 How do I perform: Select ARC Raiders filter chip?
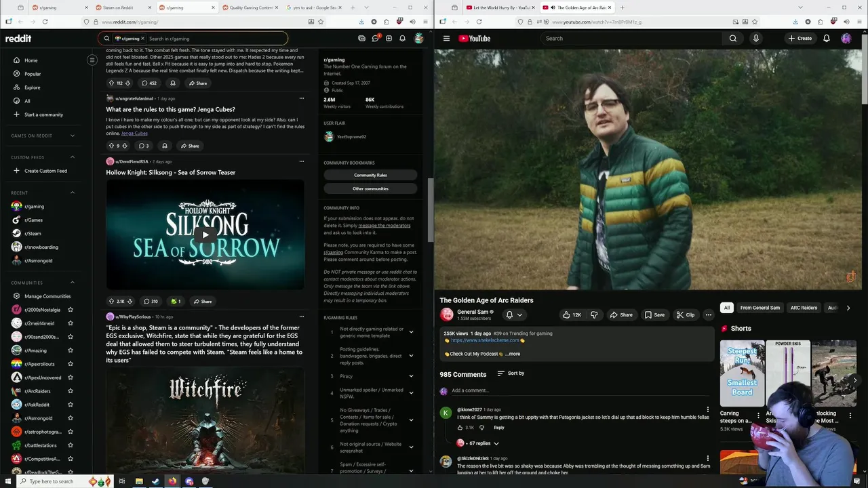804,308
